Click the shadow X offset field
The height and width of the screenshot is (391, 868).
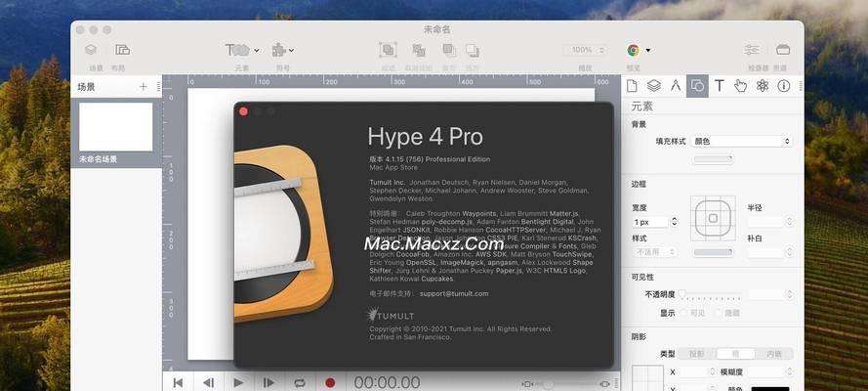pos(695,372)
